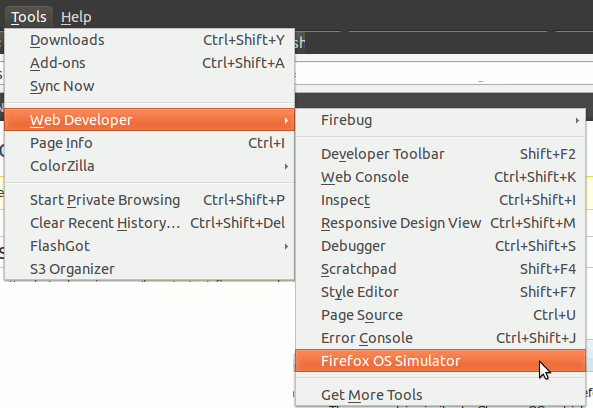Open the Debugger
This screenshot has height=408, width=593.
(441, 247)
